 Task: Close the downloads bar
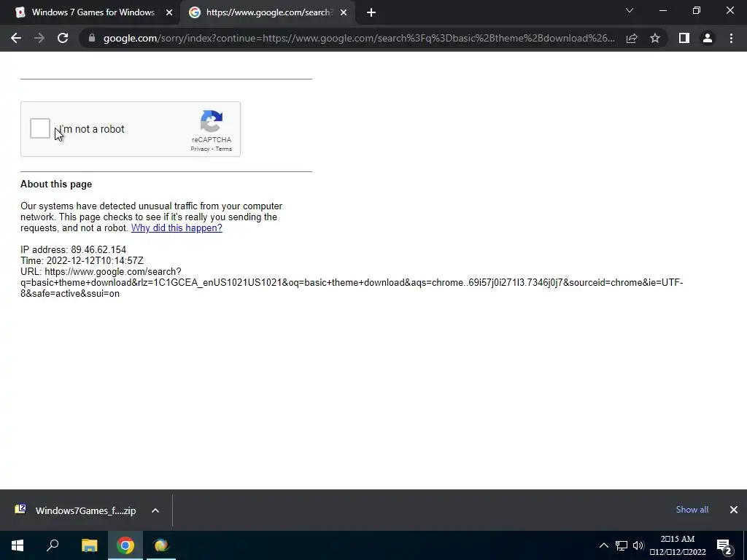(734, 510)
